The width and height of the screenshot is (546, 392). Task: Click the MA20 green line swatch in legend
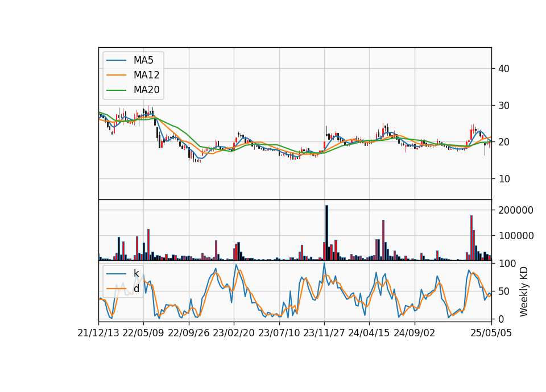(x=116, y=90)
